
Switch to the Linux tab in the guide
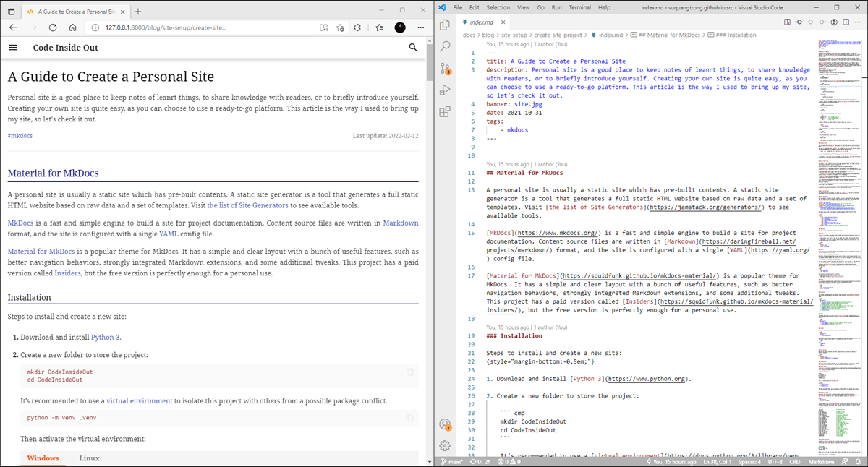pos(88,458)
